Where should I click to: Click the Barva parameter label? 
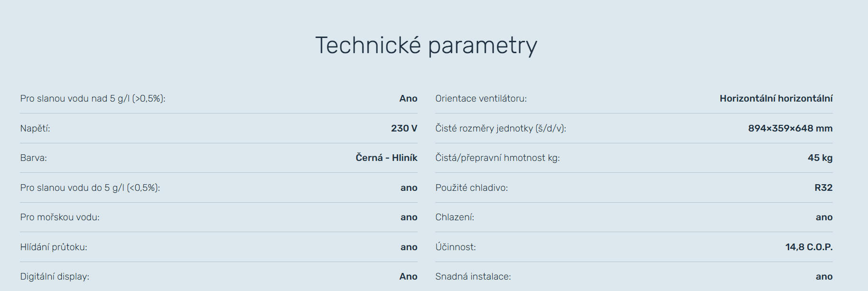pyautogui.click(x=34, y=158)
